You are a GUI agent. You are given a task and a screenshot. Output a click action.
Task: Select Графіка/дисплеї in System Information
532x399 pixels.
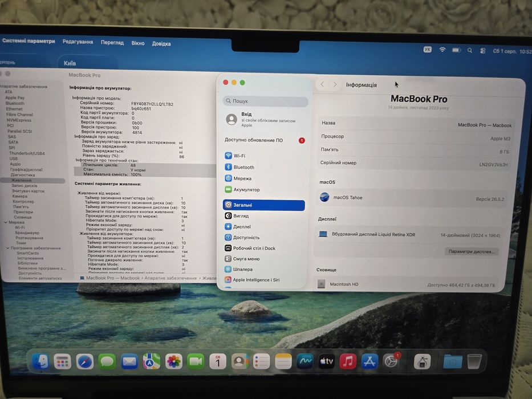(26, 169)
